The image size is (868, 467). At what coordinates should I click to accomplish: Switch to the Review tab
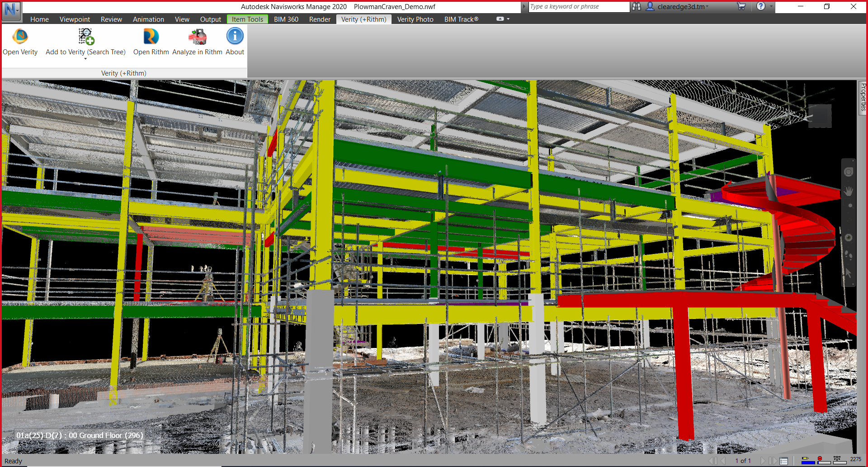click(x=111, y=19)
